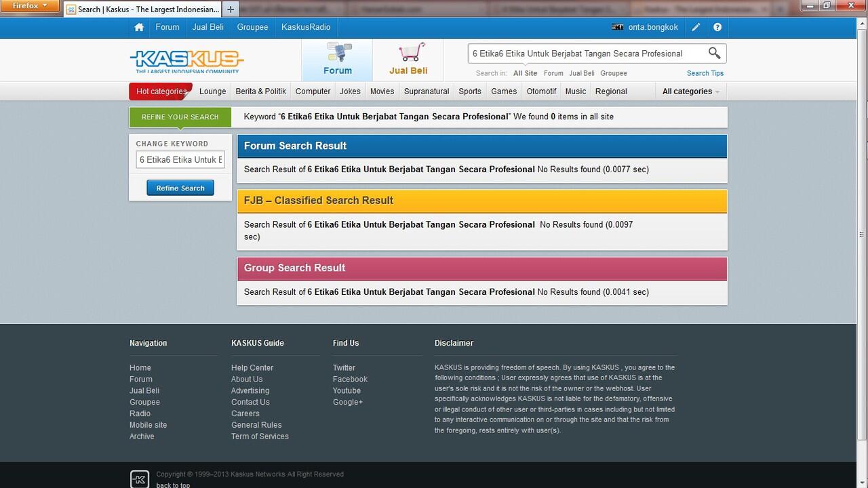Open About Us link in footer
The image size is (868, 488).
click(x=247, y=380)
